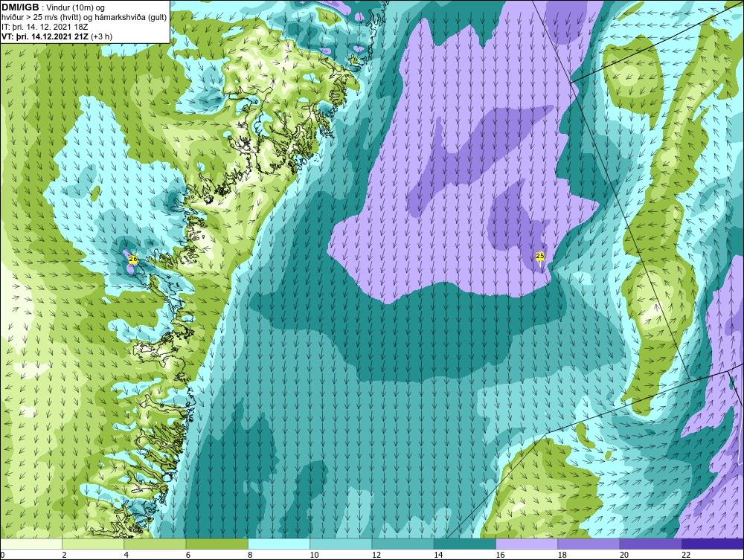The width and height of the screenshot is (744, 560).
Task: Select the 0–2 m/s pale color swatch
Action: 31,544
